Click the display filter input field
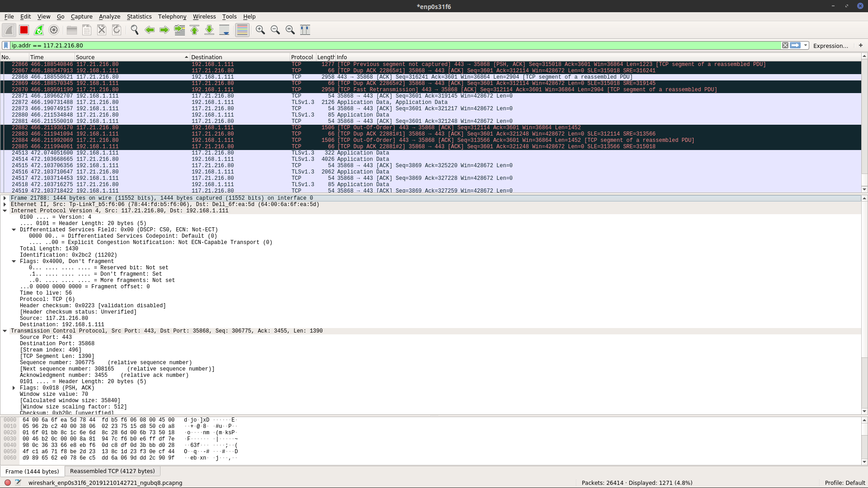868x488 pixels. [396, 45]
